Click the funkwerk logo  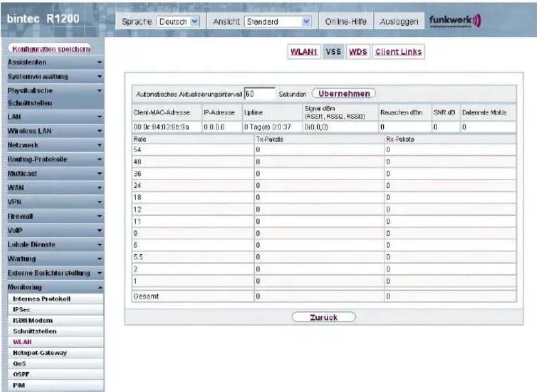(x=455, y=20)
